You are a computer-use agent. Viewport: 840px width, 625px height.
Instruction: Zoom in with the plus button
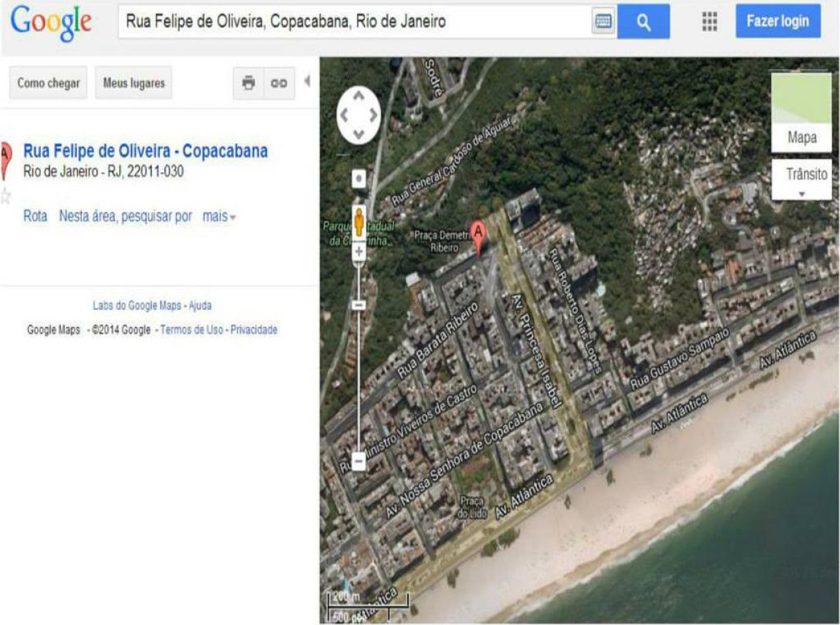359,252
